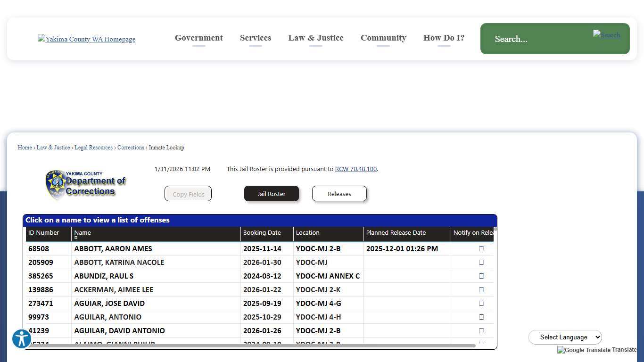
Task: Navigate to the Corrections breadcrumb link
Action: [x=131, y=148]
